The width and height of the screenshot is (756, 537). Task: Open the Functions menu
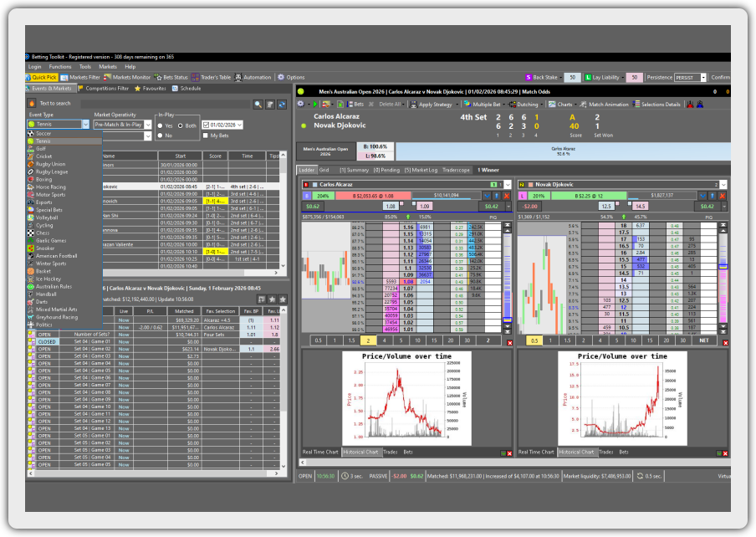click(x=59, y=67)
